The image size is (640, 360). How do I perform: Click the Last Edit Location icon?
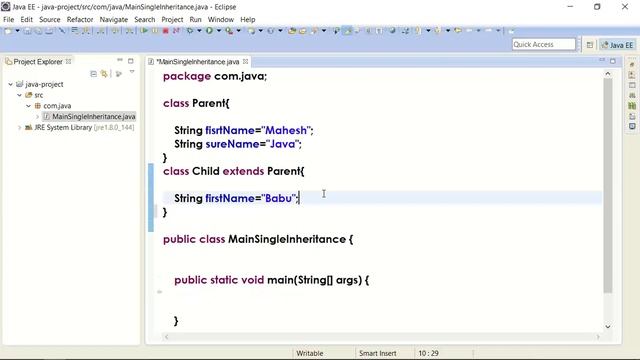pyautogui.click(x=458, y=31)
